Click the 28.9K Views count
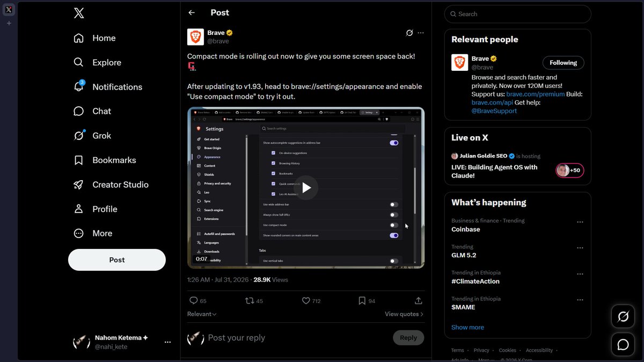Screen dimensions: 644x362 [x=270, y=279]
